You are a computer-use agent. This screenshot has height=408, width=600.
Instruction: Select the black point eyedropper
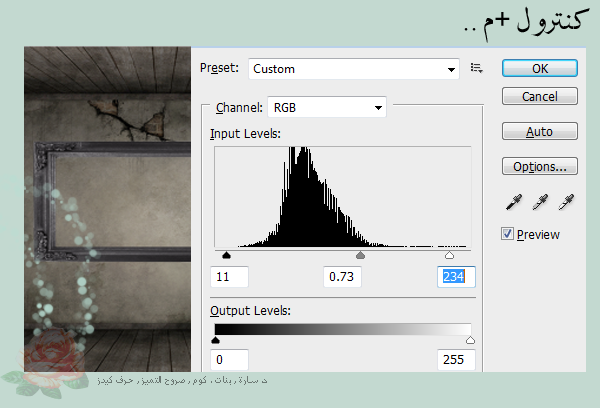513,202
